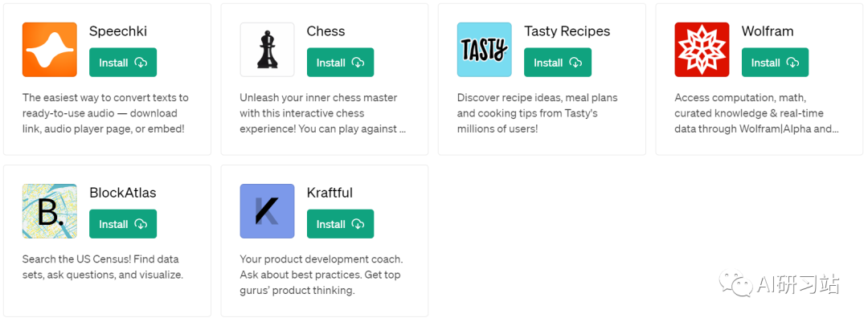The image size is (868, 322).
Task: Click the Kraftful plugin name
Action: 330,193
